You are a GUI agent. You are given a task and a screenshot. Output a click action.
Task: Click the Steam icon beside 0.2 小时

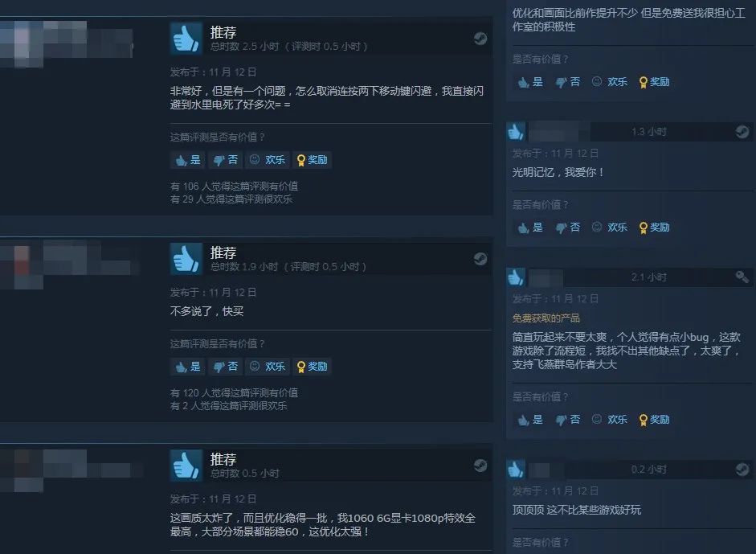(742, 469)
